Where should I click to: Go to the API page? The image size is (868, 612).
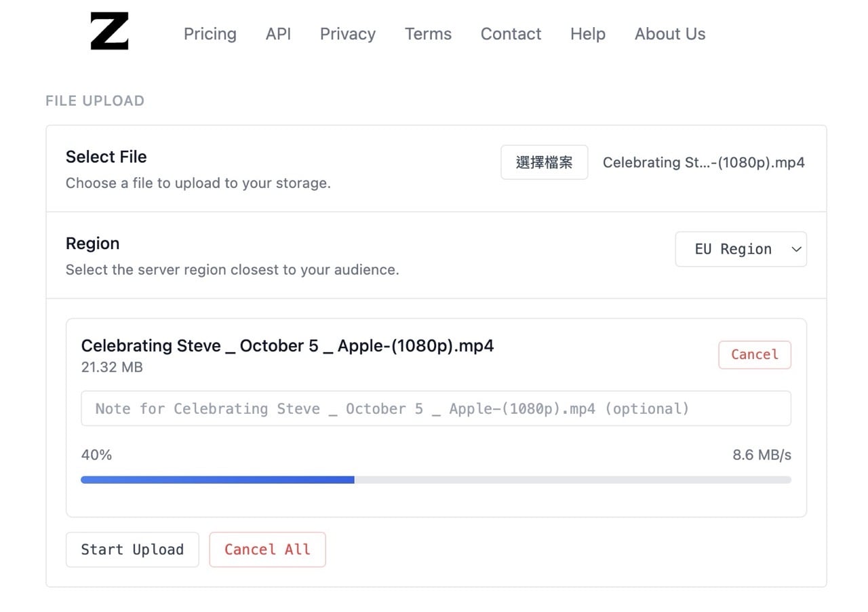(278, 34)
